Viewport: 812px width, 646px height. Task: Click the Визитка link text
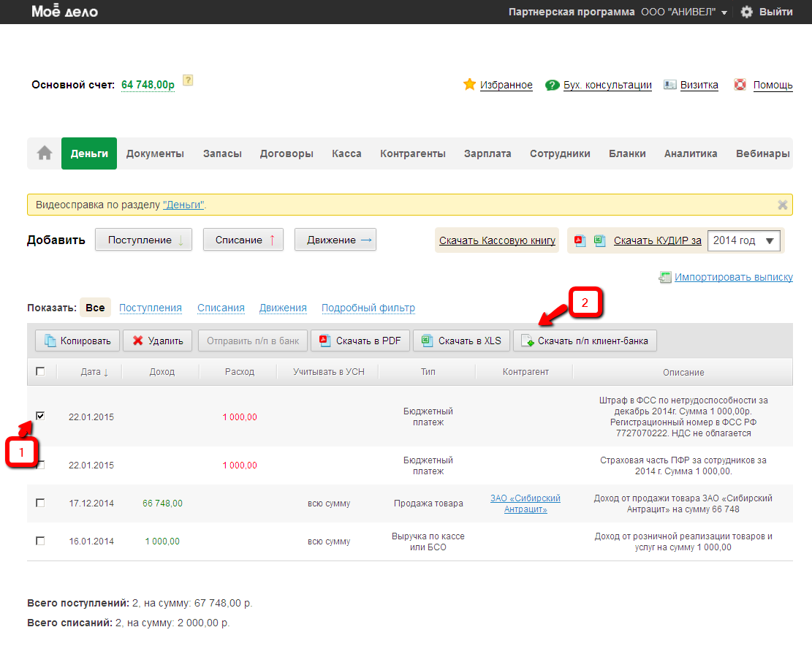click(x=699, y=85)
